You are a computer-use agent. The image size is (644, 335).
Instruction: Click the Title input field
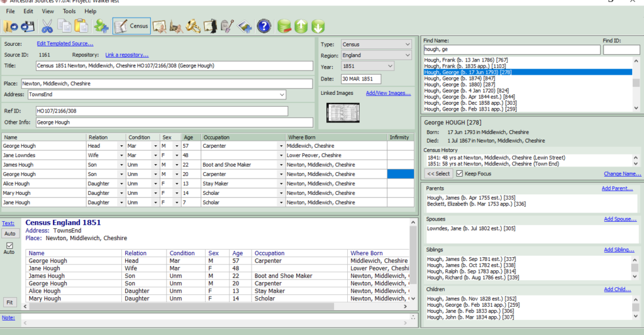click(x=174, y=66)
